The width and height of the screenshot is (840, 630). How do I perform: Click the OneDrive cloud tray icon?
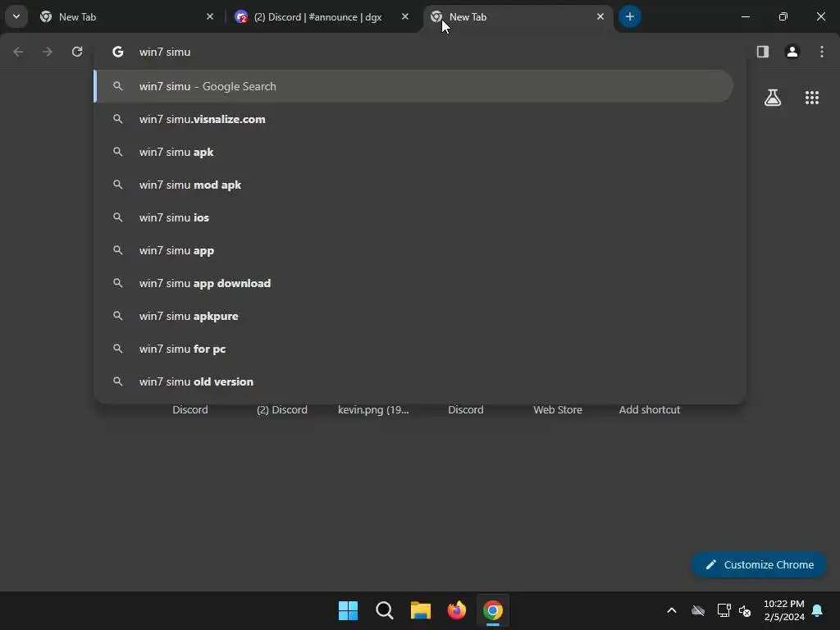697,610
